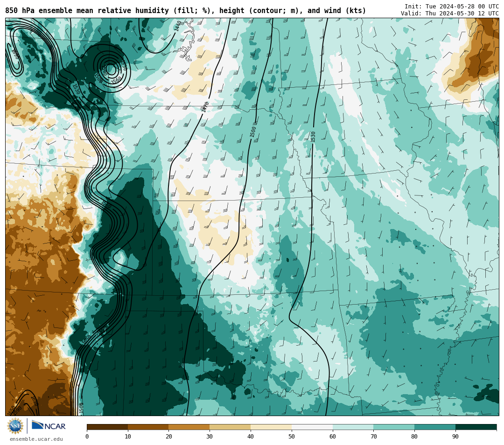The width and height of the screenshot is (504, 445).
Task: Click the colorbar tick label 20
Action: pyautogui.click(x=169, y=436)
